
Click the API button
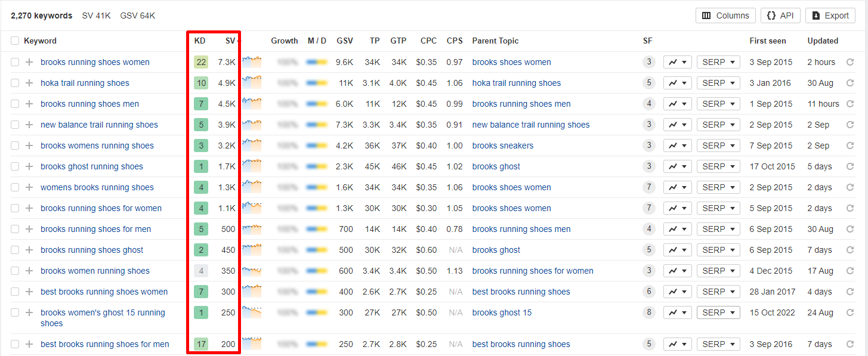click(x=780, y=16)
